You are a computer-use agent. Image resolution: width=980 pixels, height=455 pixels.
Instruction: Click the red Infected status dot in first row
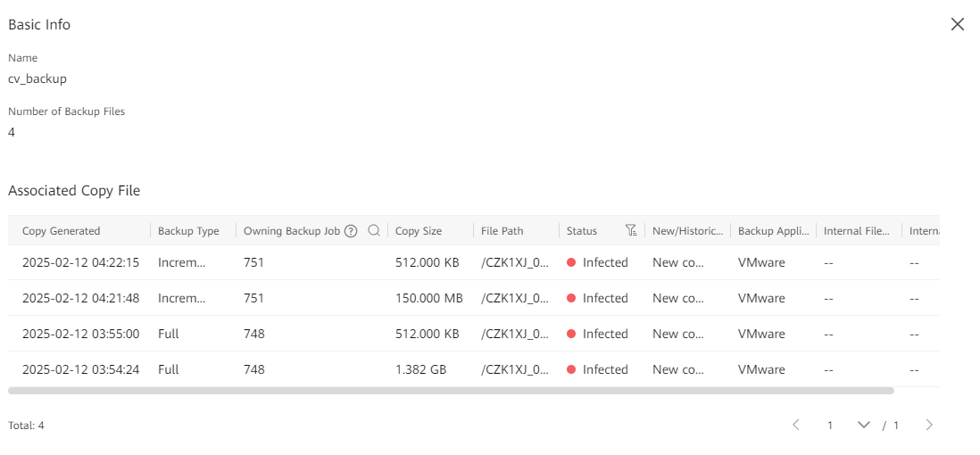pyautogui.click(x=571, y=263)
